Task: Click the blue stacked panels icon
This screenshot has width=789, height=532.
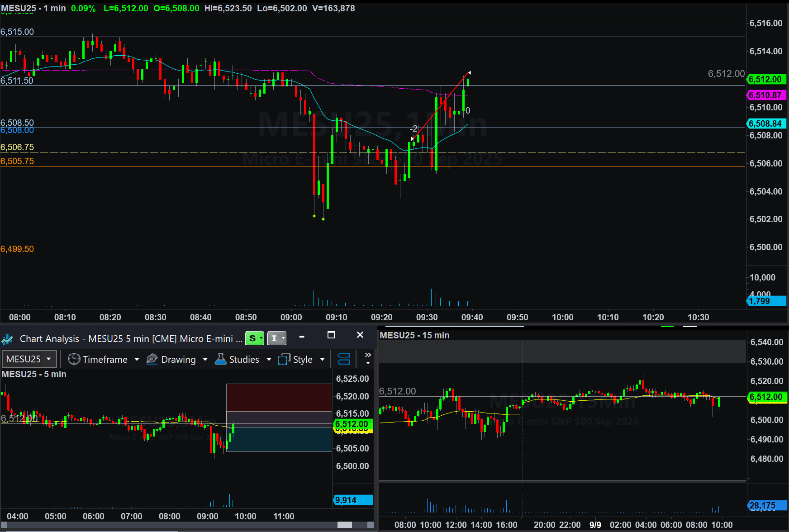Action: [344, 359]
